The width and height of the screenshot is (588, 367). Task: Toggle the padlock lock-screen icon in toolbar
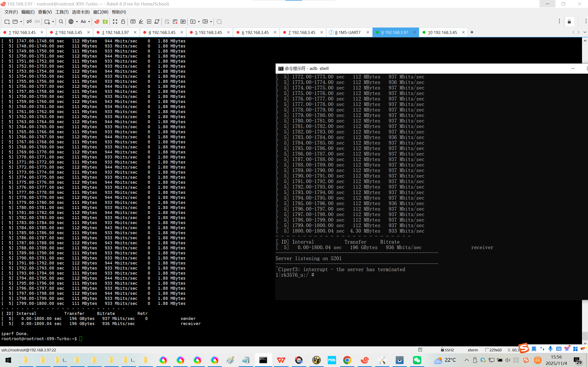(x=123, y=22)
